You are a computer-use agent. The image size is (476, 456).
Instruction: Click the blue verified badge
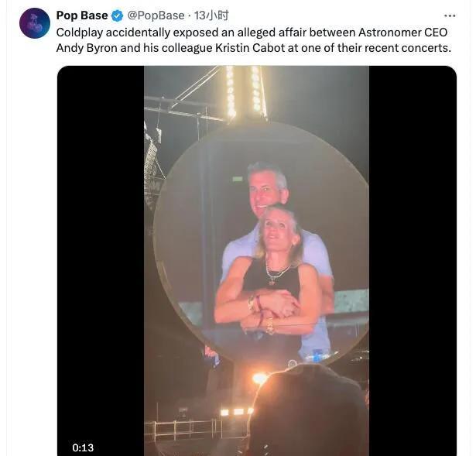pyautogui.click(x=118, y=15)
